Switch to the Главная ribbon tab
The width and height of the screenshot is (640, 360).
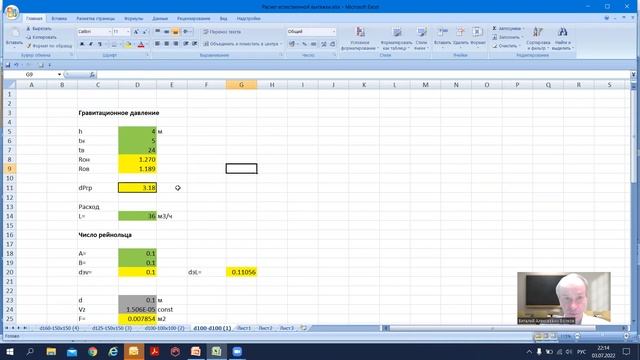coord(34,18)
